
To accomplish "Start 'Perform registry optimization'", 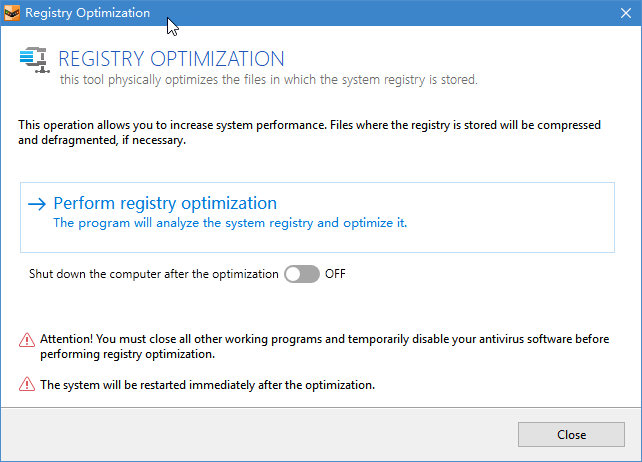I will [x=165, y=203].
